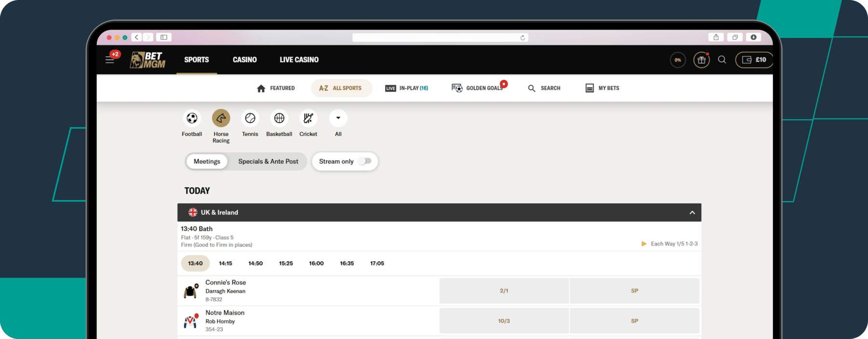Click Connie's Rose jockey silks icon
Viewport: 868px width, 339px height.
point(191,291)
